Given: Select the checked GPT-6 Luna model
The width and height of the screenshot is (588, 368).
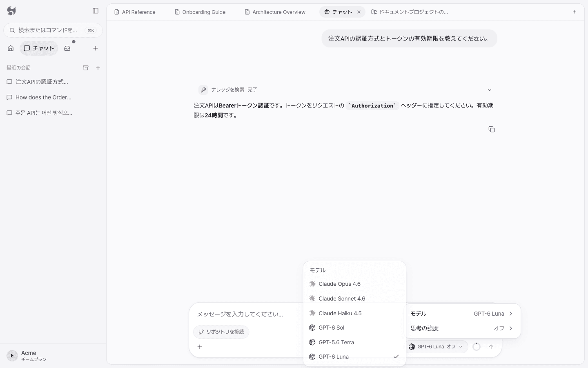Looking at the screenshot, I should click(354, 357).
